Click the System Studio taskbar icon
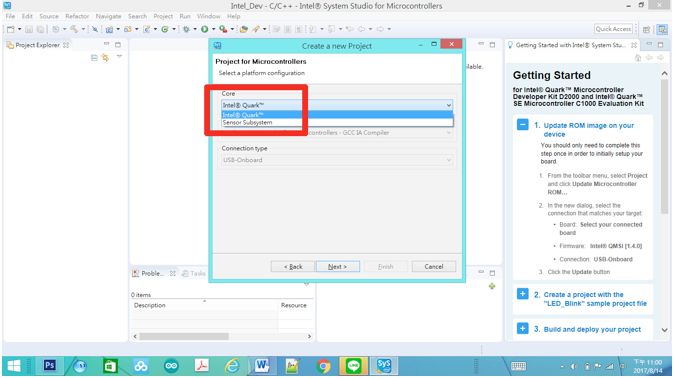 (384, 366)
